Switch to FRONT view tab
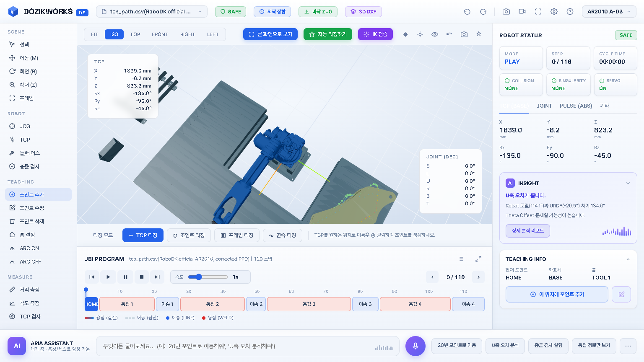Image resolution: width=644 pixels, height=362 pixels. 160,34
